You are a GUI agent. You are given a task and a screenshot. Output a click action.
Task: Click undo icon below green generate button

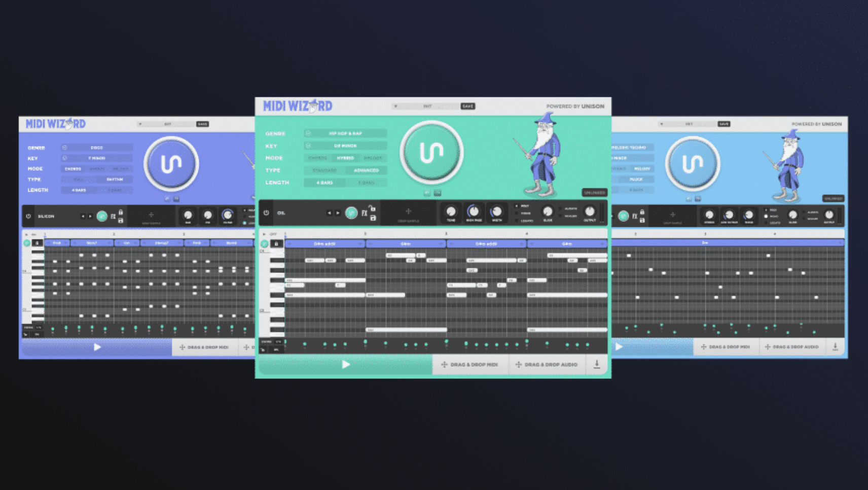click(x=427, y=193)
